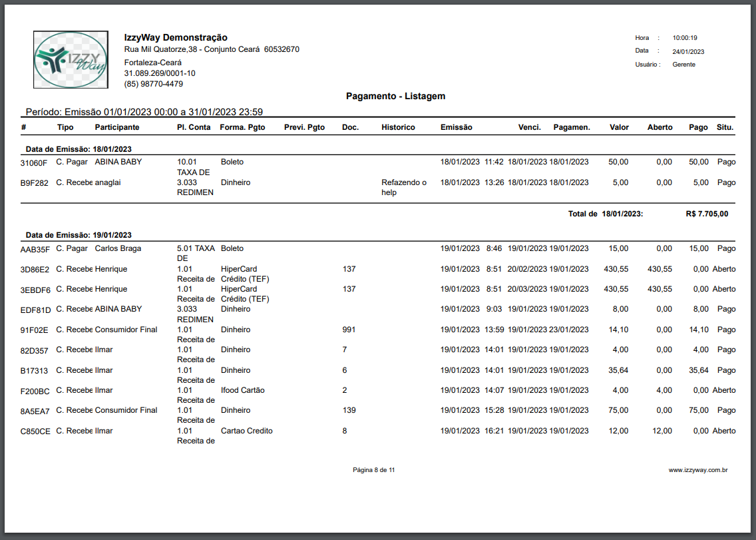Click record ID 8A5EA7

(x=35, y=411)
